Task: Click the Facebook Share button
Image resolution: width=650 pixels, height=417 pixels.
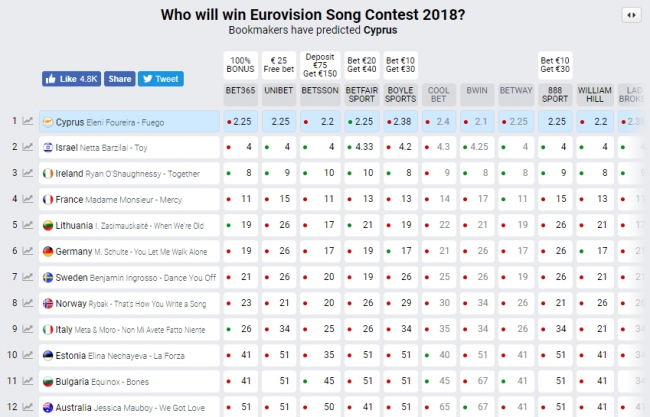Action: (120, 79)
